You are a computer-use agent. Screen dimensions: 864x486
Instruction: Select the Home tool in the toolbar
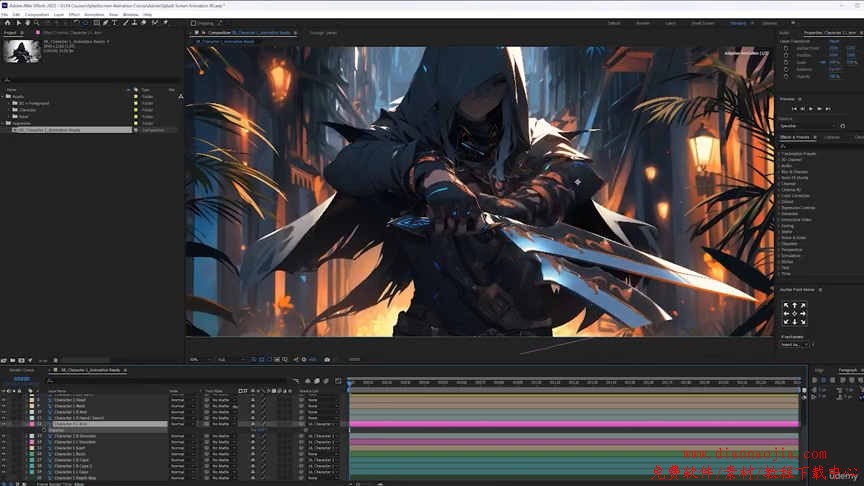pos(6,23)
